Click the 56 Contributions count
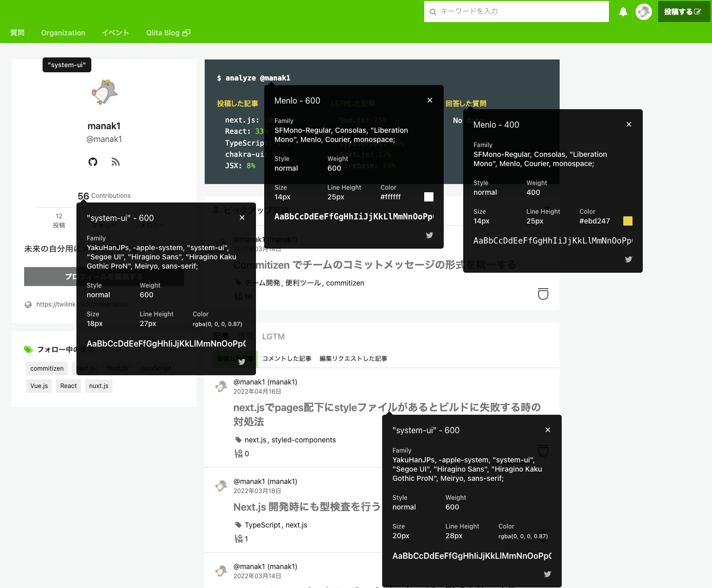 click(104, 196)
